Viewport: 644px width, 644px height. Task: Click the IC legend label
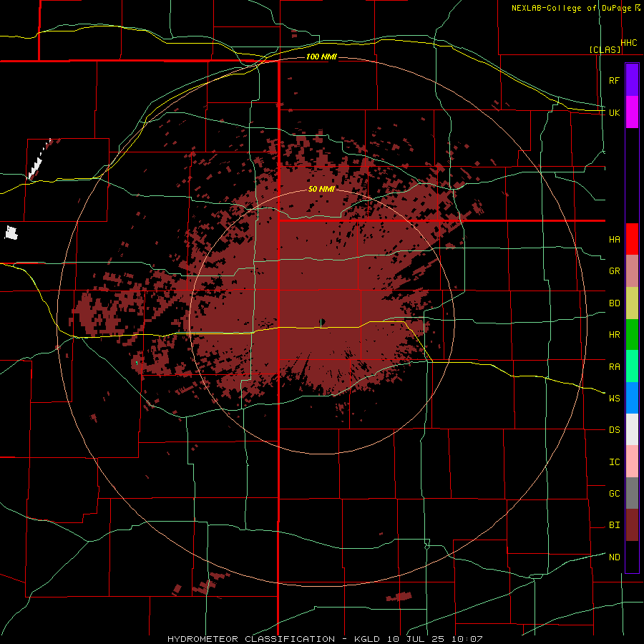[614, 462]
